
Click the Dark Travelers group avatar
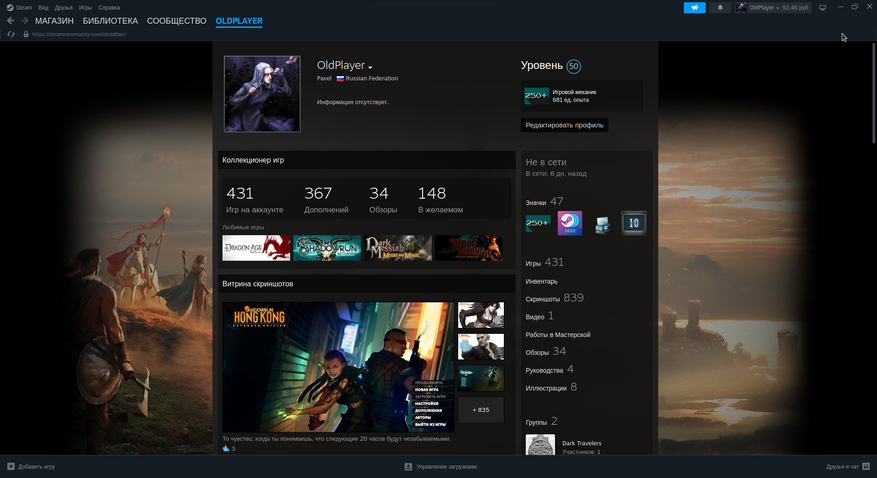click(x=540, y=444)
